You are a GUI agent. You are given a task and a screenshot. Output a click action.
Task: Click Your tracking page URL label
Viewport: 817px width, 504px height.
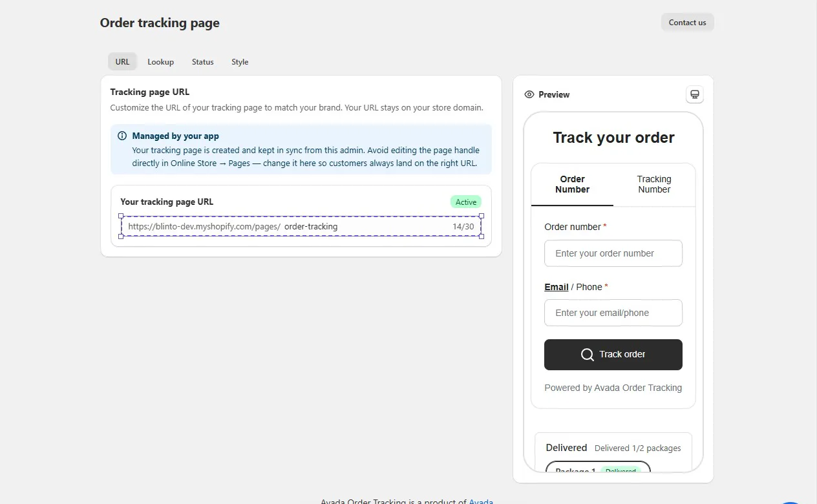[167, 202]
